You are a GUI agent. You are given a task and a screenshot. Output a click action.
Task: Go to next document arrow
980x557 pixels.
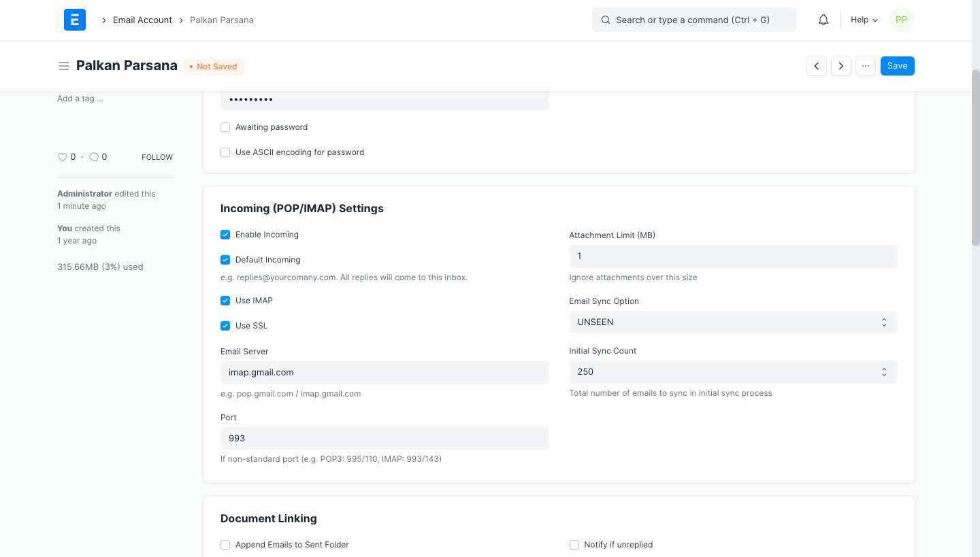coord(841,66)
